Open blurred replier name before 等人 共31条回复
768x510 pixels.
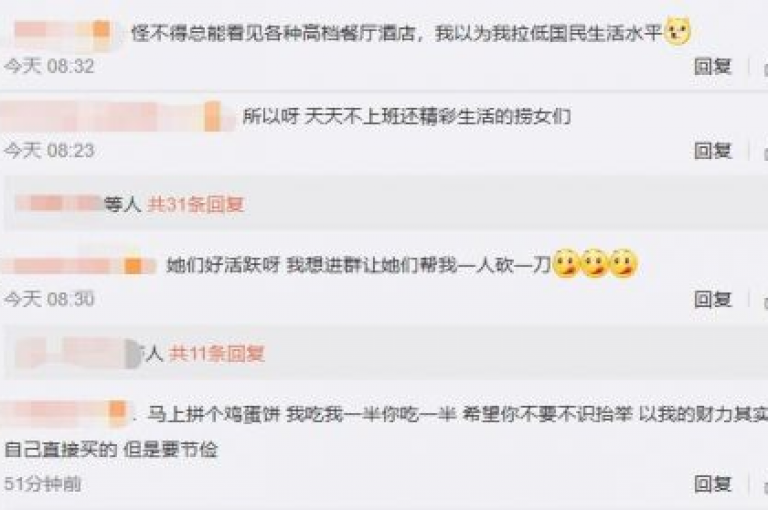tap(58, 203)
